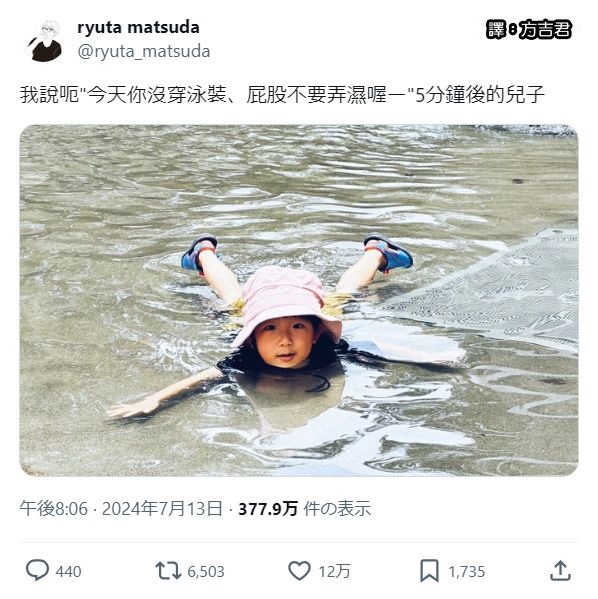The width and height of the screenshot is (598, 599).
Task: Open the ryuta matsuda display name
Action: pyautogui.click(x=138, y=28)
